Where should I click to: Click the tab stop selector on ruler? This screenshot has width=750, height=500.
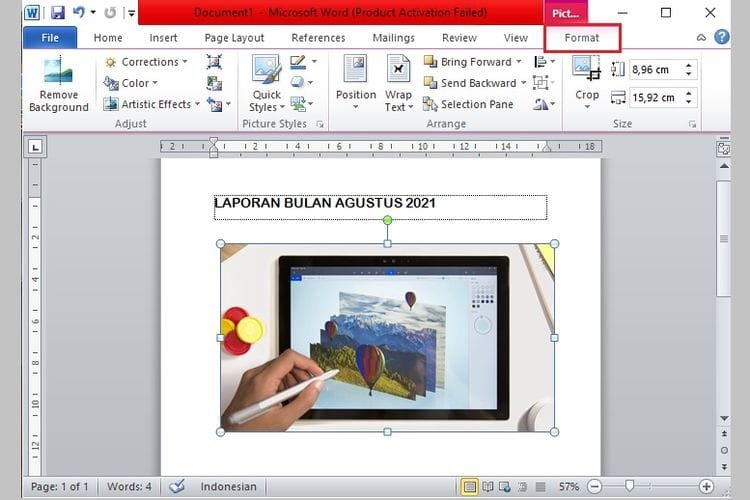coord(35,147)
